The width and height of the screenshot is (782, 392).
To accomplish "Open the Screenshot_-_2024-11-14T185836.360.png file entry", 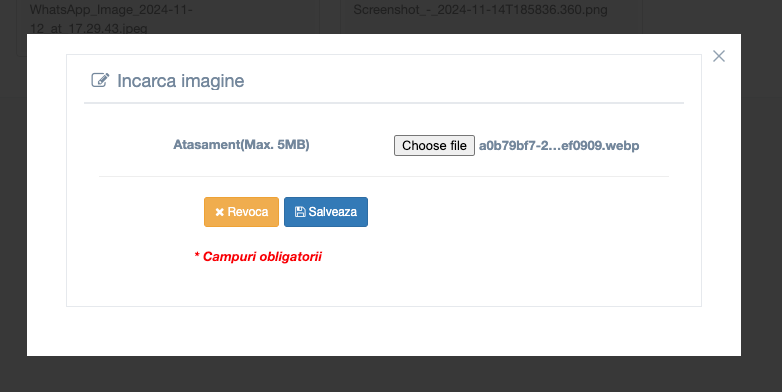I will click(480, 9).
